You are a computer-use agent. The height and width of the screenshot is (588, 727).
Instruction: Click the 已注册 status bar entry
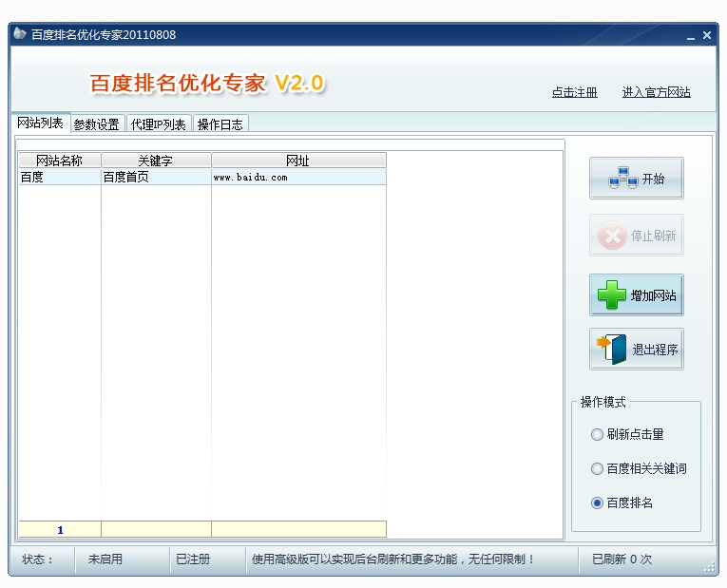coord(193,560)
